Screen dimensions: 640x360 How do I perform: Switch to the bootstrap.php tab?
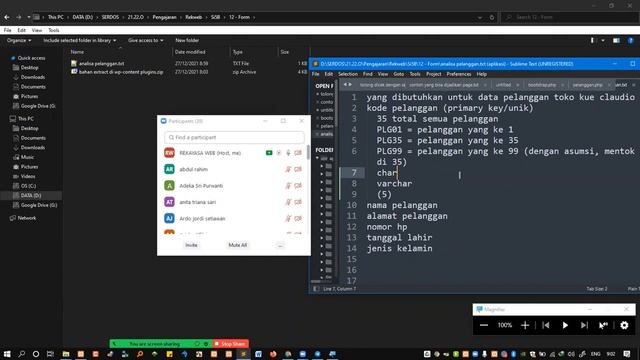tap(542, 85)
